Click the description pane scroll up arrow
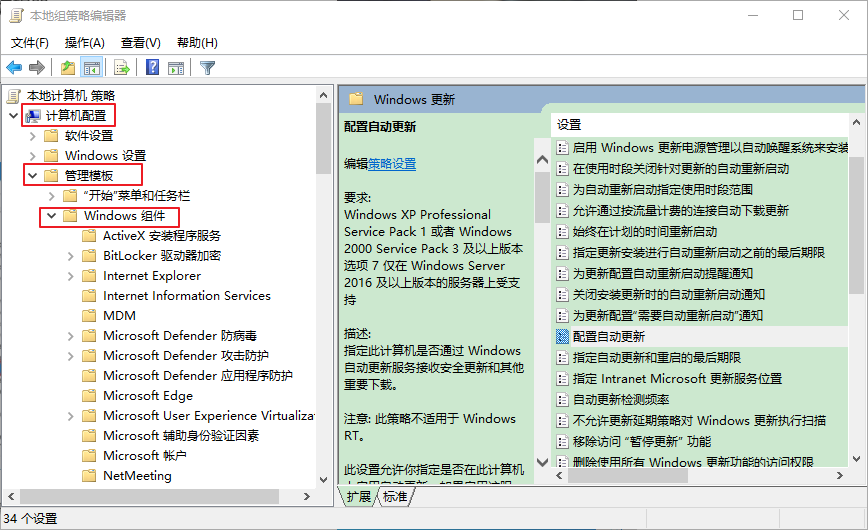 [x=542, y=160]
